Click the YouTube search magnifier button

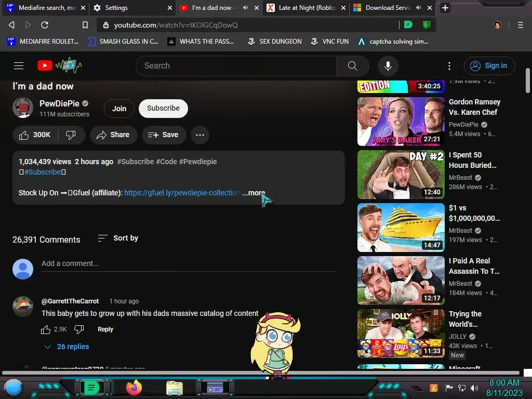point(353,66)
